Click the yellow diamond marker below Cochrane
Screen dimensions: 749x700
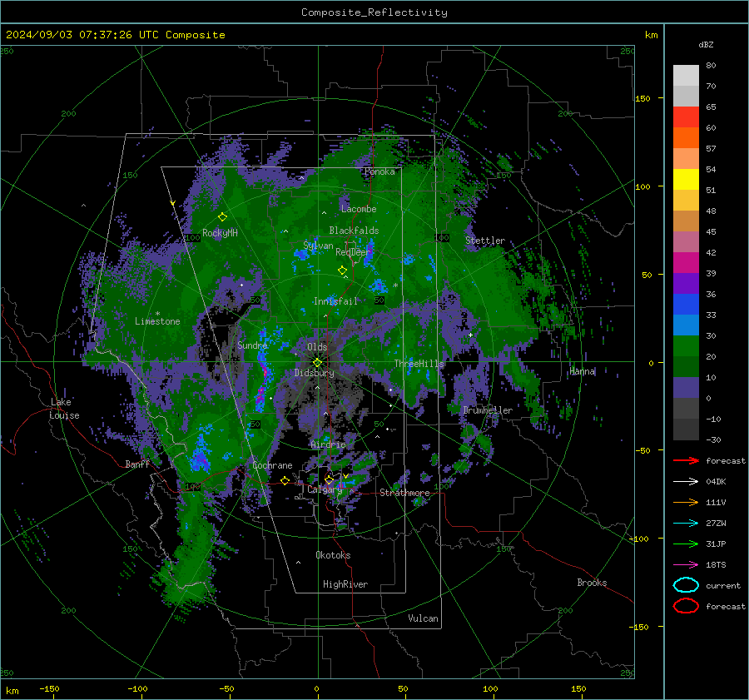click(285, 480)
